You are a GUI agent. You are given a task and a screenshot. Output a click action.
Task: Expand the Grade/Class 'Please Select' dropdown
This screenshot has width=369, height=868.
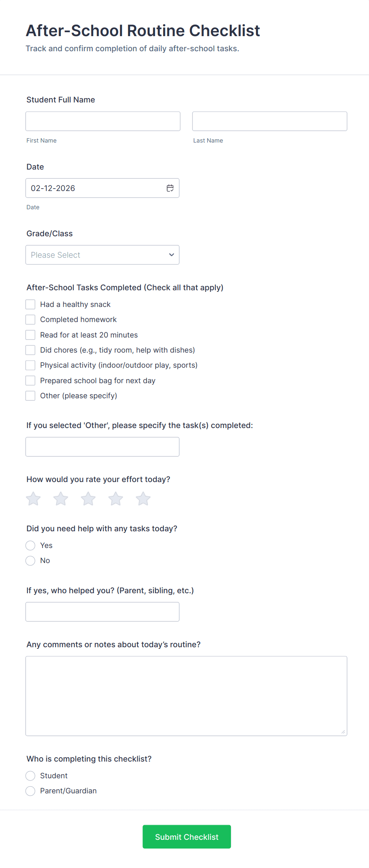[x=102, y=255]
